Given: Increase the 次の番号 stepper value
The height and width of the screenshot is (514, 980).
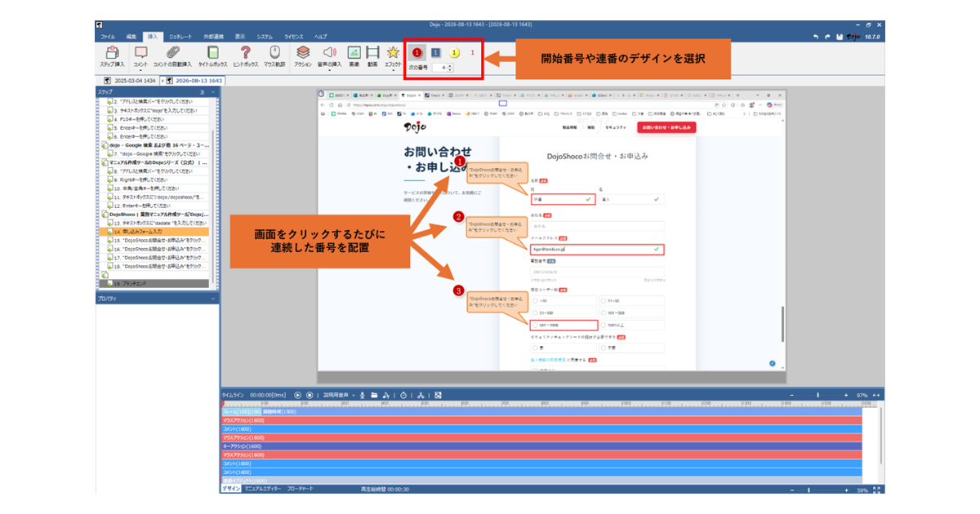Looking at the screenshot, I should [449, 67].
